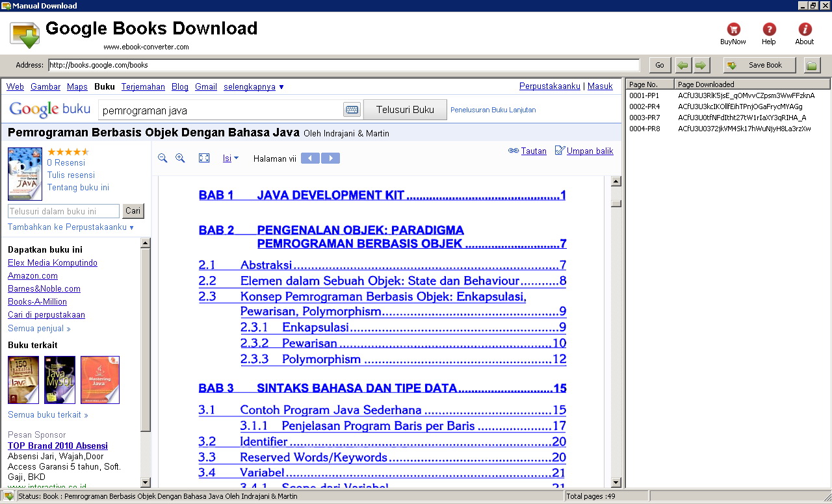Open Elex Media Komputindo seller link

[53, 263]
